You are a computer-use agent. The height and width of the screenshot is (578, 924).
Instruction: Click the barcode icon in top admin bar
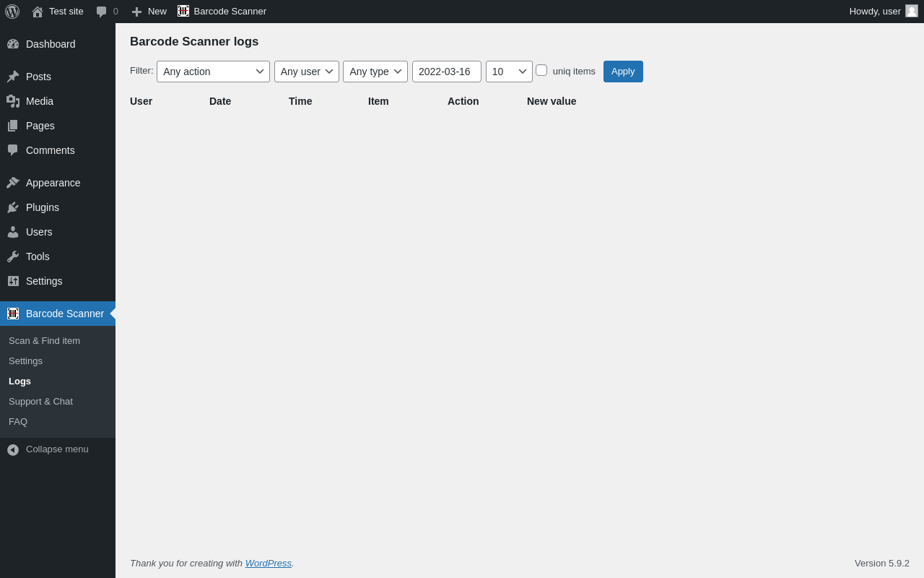coord(183,11)
